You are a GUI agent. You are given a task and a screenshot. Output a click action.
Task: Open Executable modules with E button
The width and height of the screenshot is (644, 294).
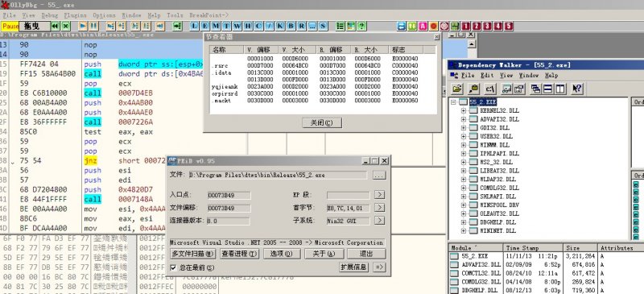[205, 27]
